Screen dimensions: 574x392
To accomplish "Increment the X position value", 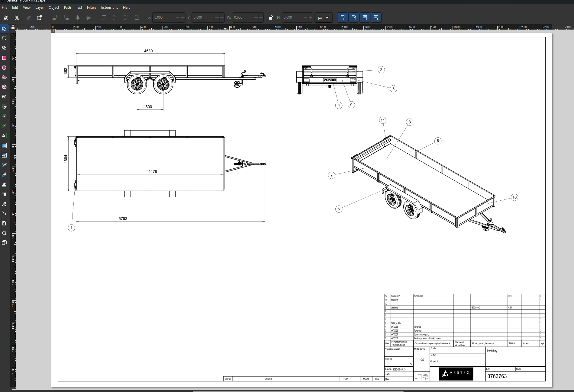I will [x=183, y=18].
